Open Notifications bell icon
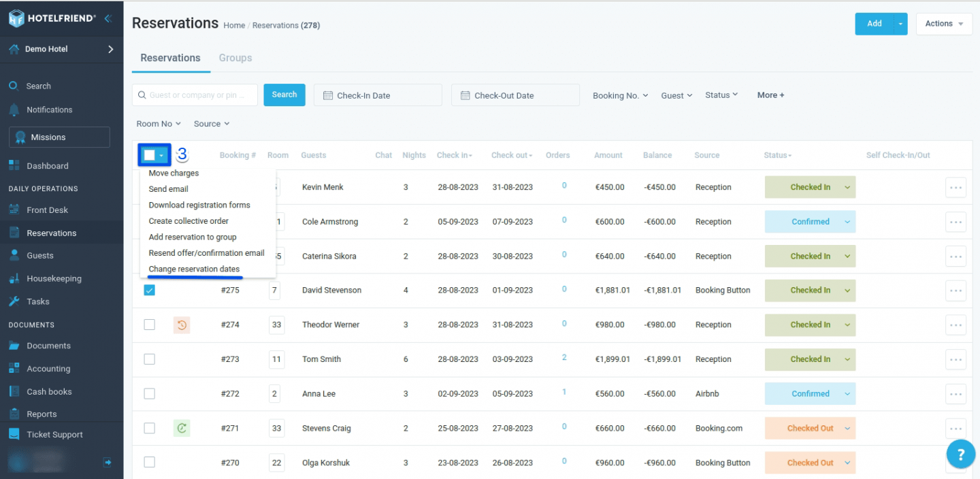The height and width of the screenshot is (479, 980). click(14, 110)
